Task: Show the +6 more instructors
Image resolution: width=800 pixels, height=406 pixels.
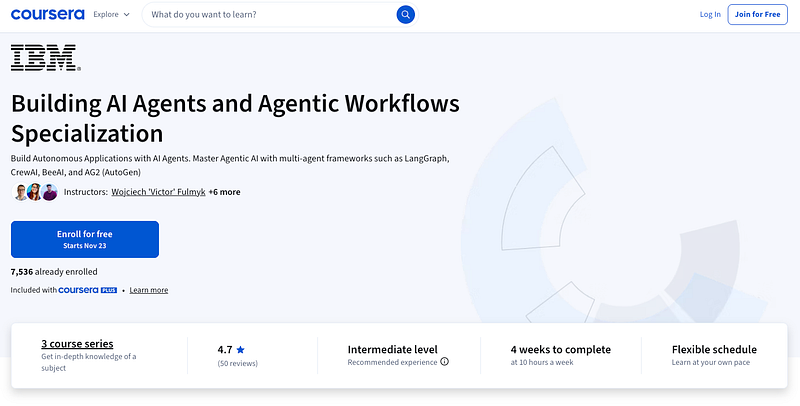Action: click(x=224, y=192)
